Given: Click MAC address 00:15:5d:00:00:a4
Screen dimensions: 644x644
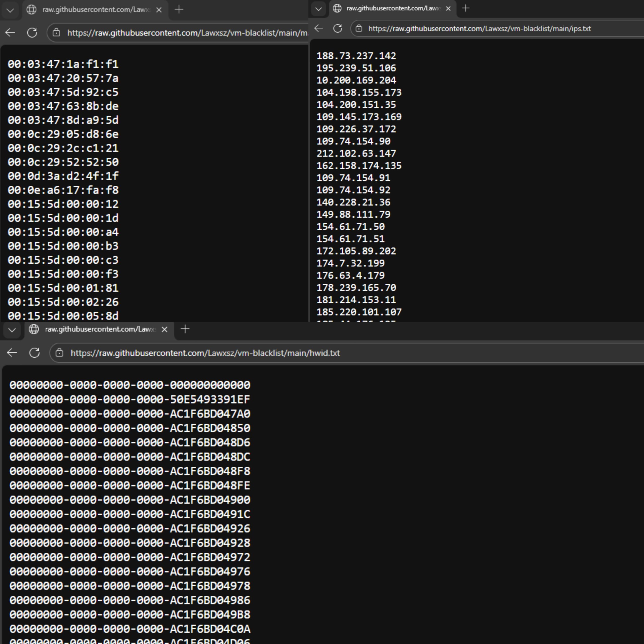Looking at the screenshot, I should (63, 232).
